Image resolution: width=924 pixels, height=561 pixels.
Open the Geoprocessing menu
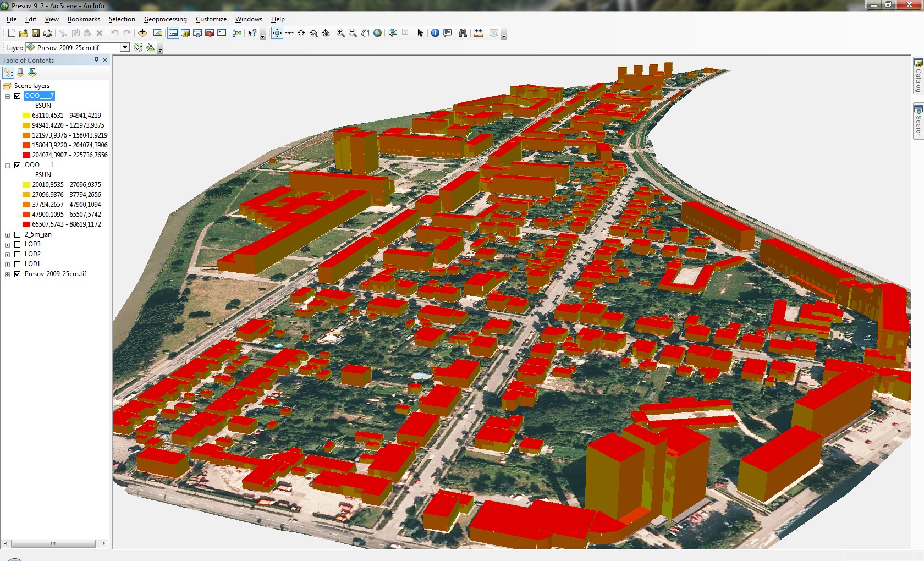[166, 19]
